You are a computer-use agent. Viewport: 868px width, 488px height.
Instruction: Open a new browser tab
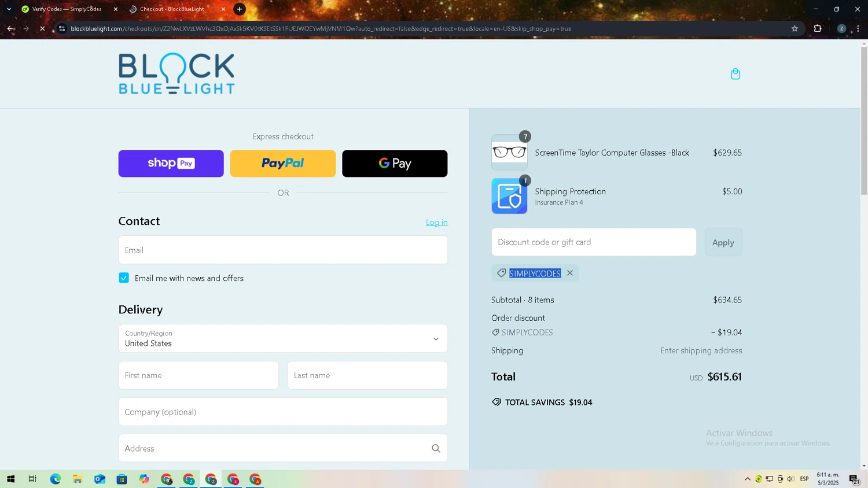coord(240,9)
